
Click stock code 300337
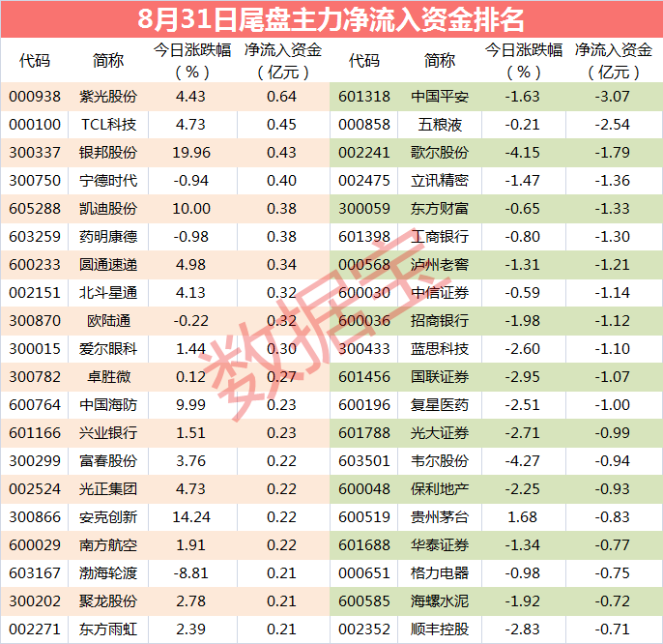[x=35, y=153]
